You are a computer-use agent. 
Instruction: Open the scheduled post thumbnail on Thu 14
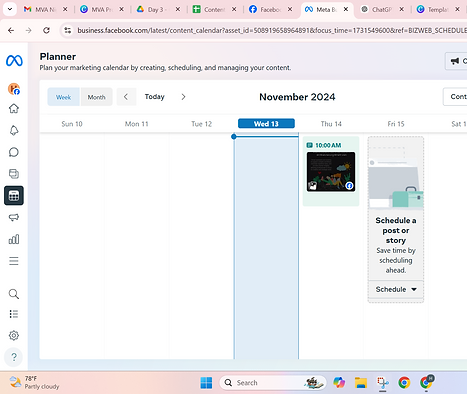[x=331, y=172]
